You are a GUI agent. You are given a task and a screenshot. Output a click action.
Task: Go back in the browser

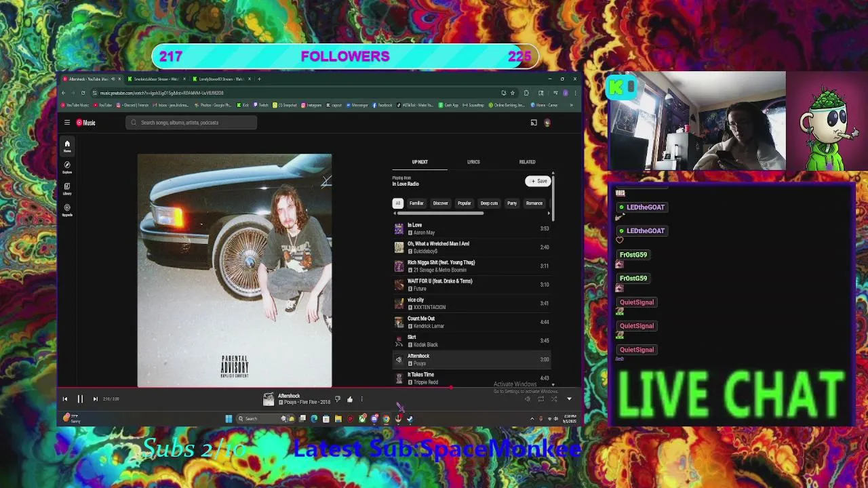64,93
